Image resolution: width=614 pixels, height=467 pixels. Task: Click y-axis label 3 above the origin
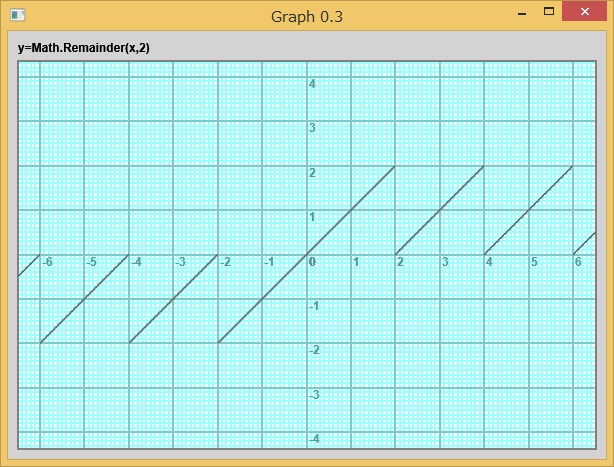(312, 128)
